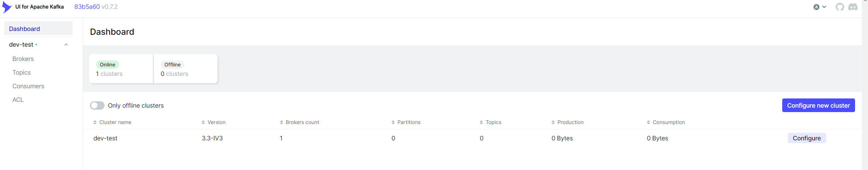Image resolution: width=868 pixels, height=170 pixels.
Task: Open Brokers in the sidebar
Action: coord(23,59)
